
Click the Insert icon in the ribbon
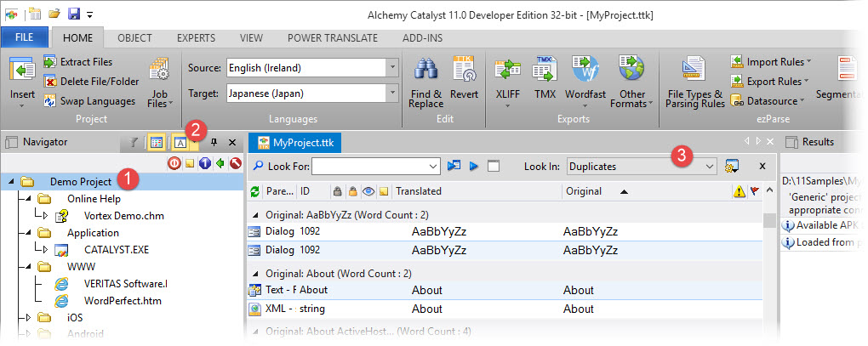pyautogui.click(x=22, y=69)
